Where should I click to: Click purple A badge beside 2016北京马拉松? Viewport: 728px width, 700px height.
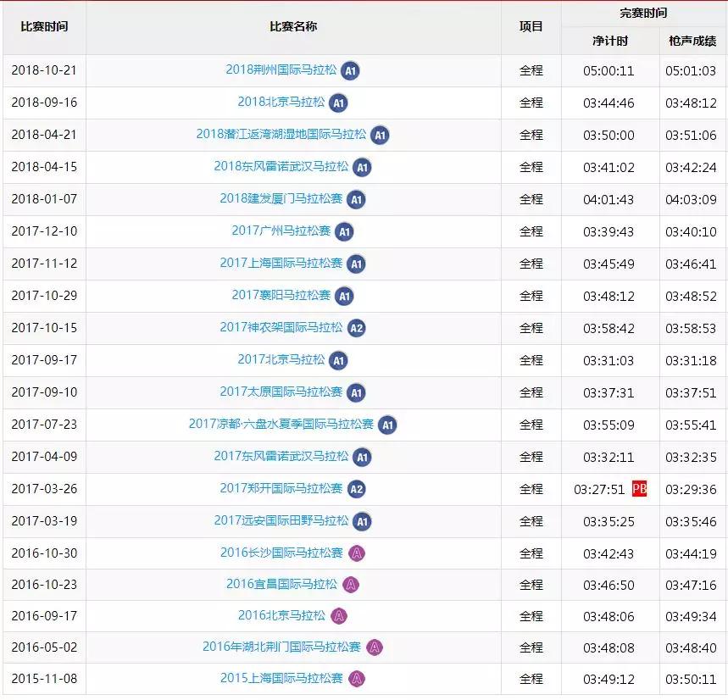pyautogui.click(x=338, y=616)
